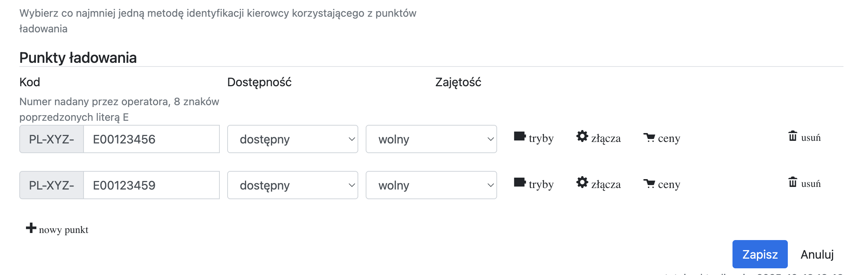Delete point E00123459 with the trash icon
The height and width of the screenshot is (275, 868).
tap(793, 182)
